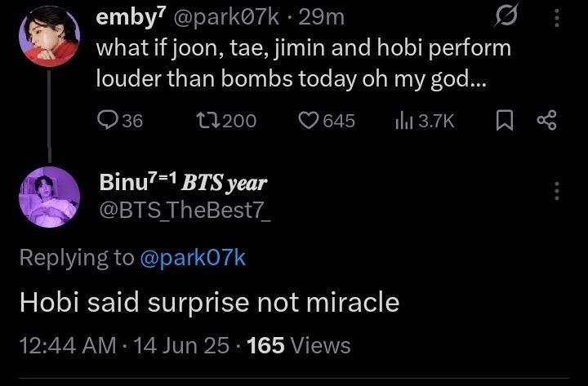Bookmark emby's tweet

click(x=505, y=121)
